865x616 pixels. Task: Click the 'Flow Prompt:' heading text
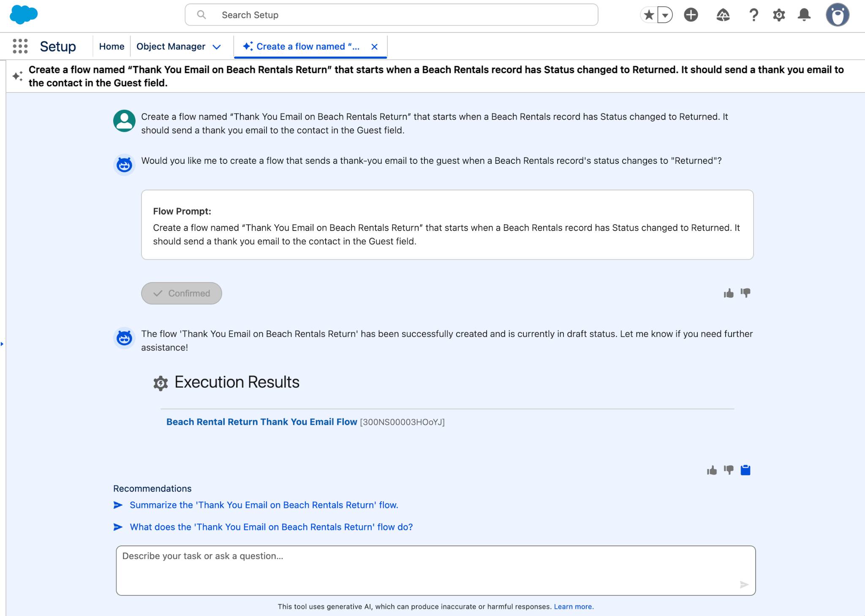click(182, 211)
